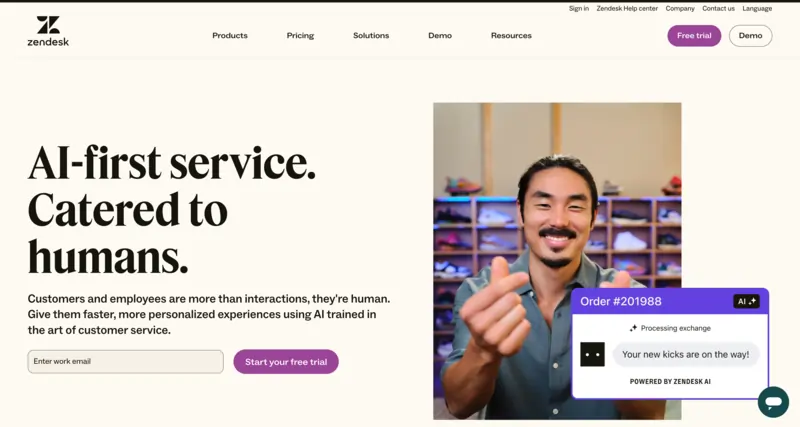
Task: Focus the Enter work email field
Action: (x=126, y=362)
